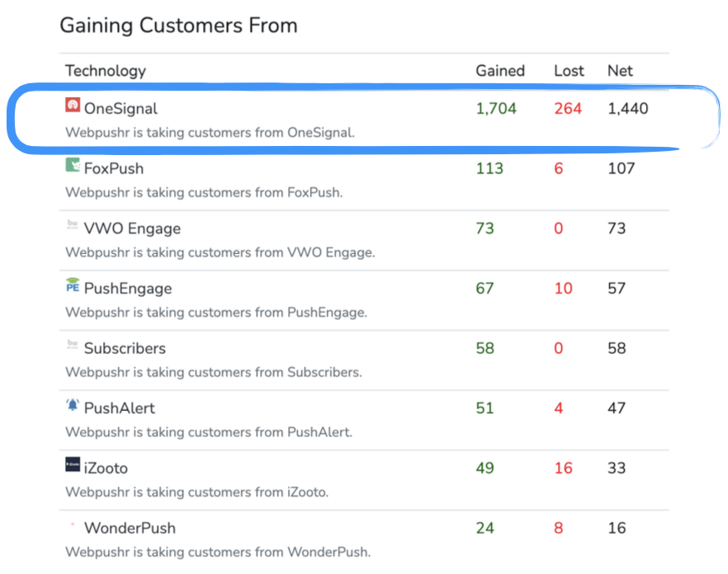
Task: Open the PushAlert technology link
Action: coord(120,408)
